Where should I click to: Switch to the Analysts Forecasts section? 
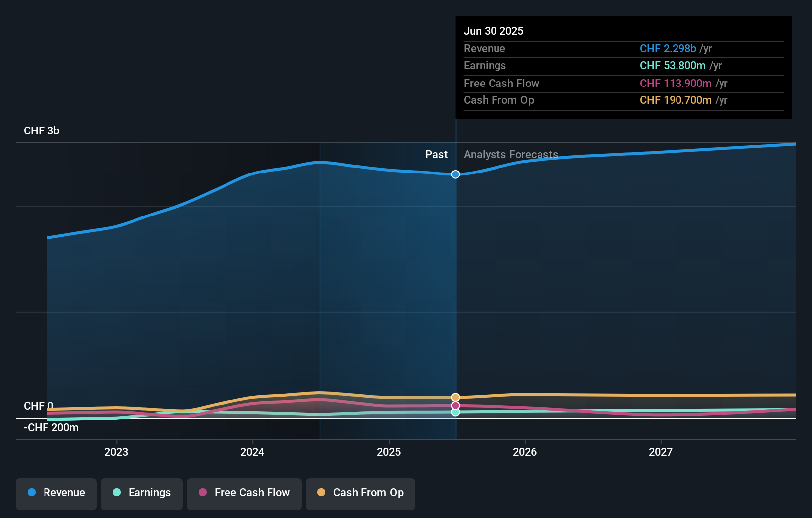click(x=511, y=154)
